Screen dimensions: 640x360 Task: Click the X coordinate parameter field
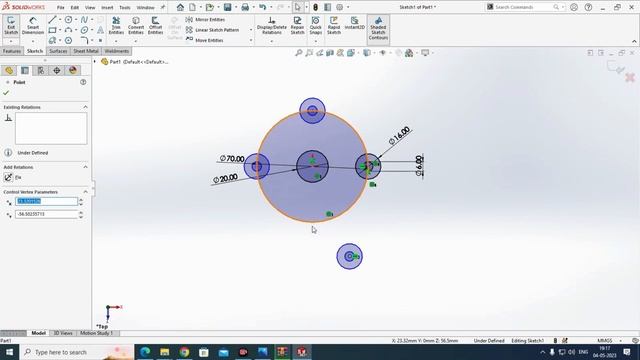[46, 201]
